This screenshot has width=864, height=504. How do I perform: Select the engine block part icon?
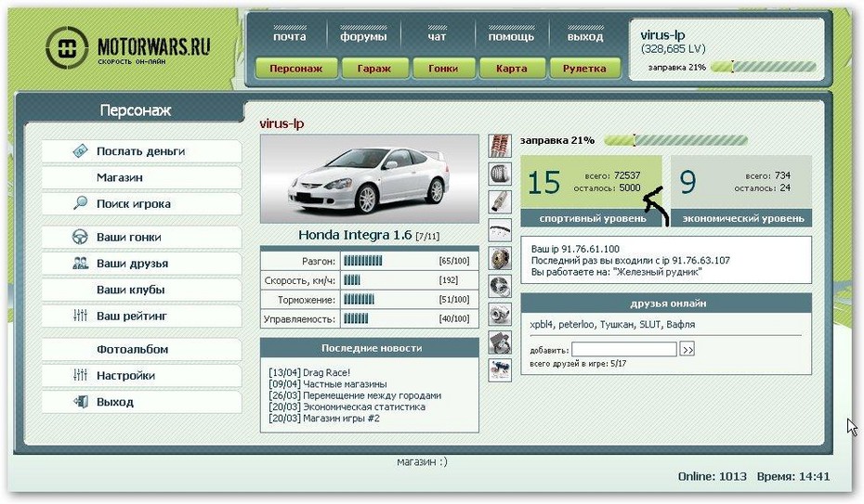[x=500, y=342]
